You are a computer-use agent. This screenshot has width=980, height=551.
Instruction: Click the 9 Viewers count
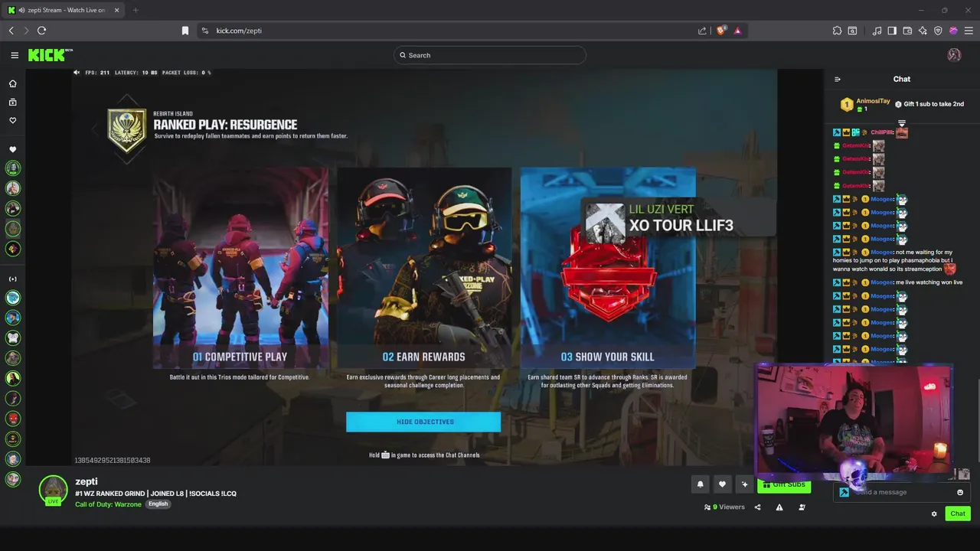(x=724, y=507)
